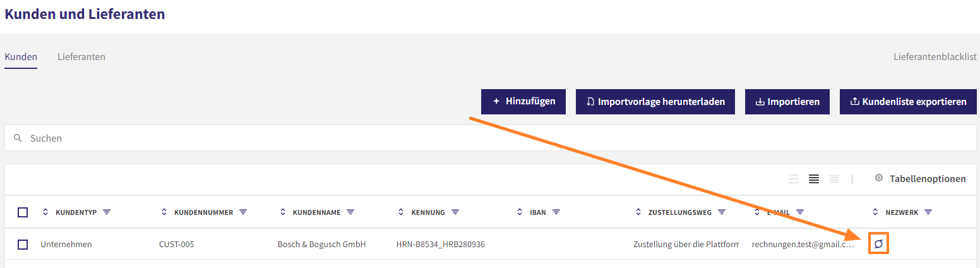Image resolution: width=980 pixels, height=268 pixels.
Task: Open the Lieferantenblacklist link
Action: (x=935, y=57)
